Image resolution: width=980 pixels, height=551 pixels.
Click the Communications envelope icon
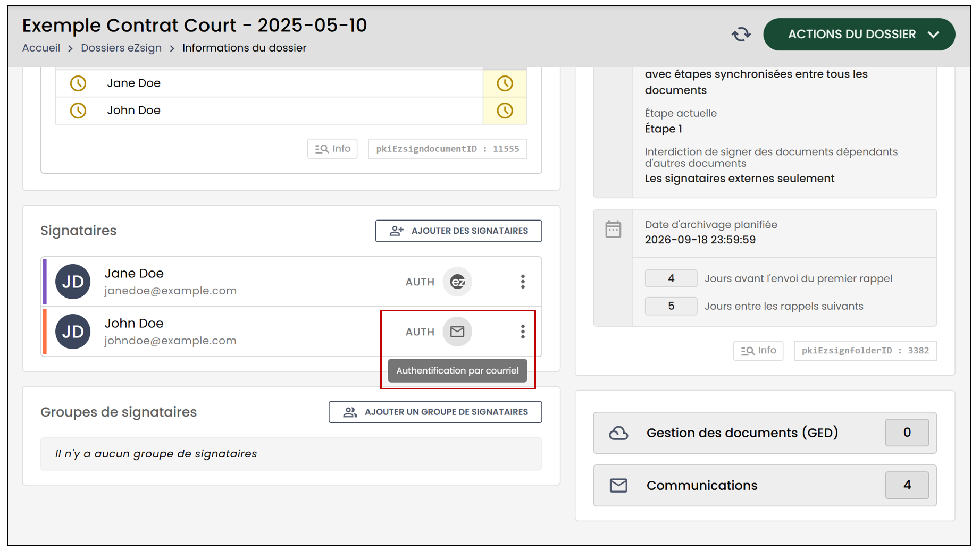618,486
